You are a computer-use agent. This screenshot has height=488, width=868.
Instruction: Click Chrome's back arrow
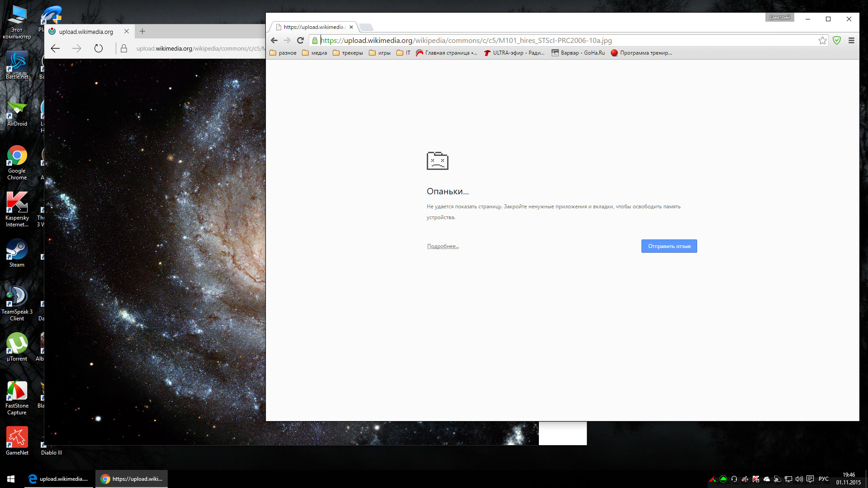(x=274, y=41)
